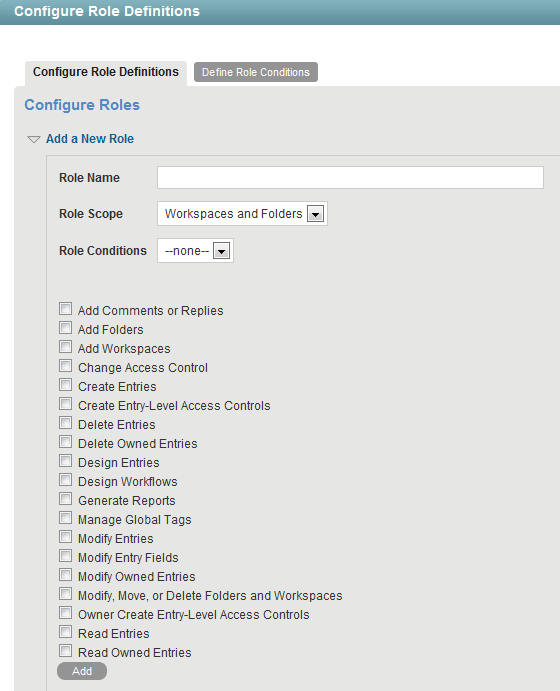The image size is (560, 691).
Task: Enable Read Owned Entries checkbox
Action: coord(66,650)
